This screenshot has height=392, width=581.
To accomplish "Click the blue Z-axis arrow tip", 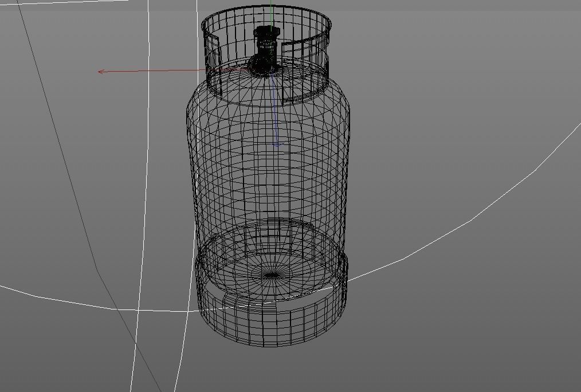I will 278,145.
